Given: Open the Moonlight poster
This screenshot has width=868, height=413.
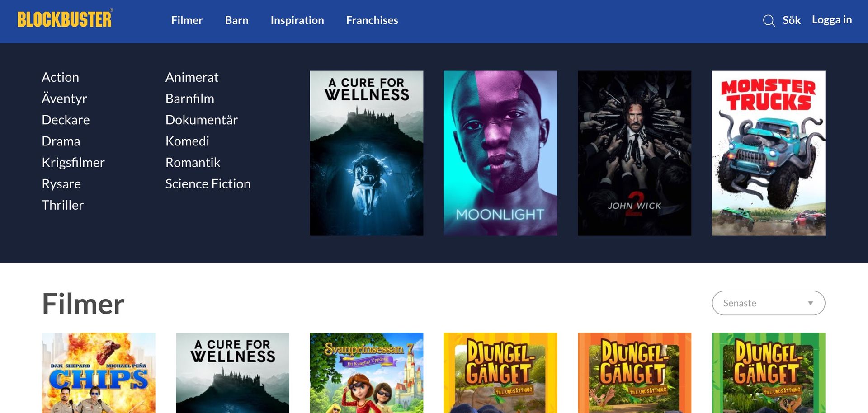Looking at the screenshot, I should [500, 153].
